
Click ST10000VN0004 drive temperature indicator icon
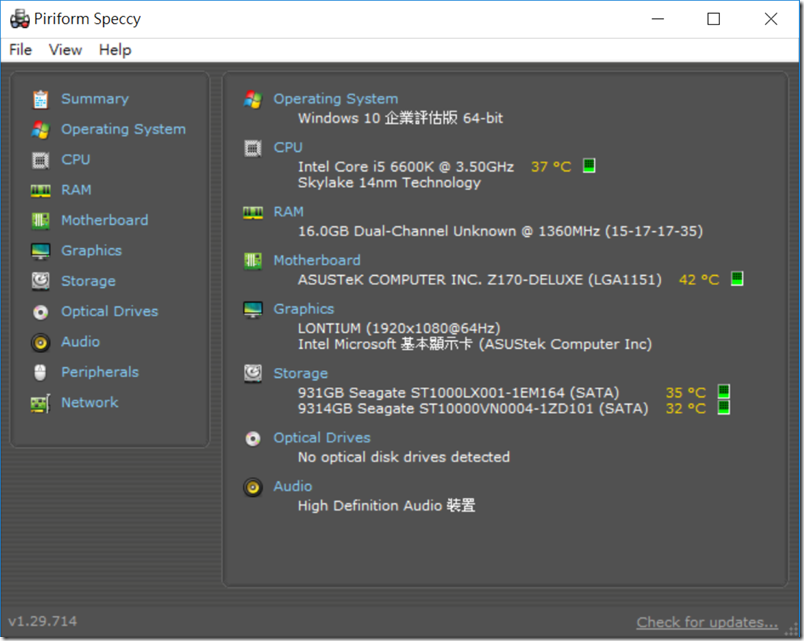pos(723,408)
